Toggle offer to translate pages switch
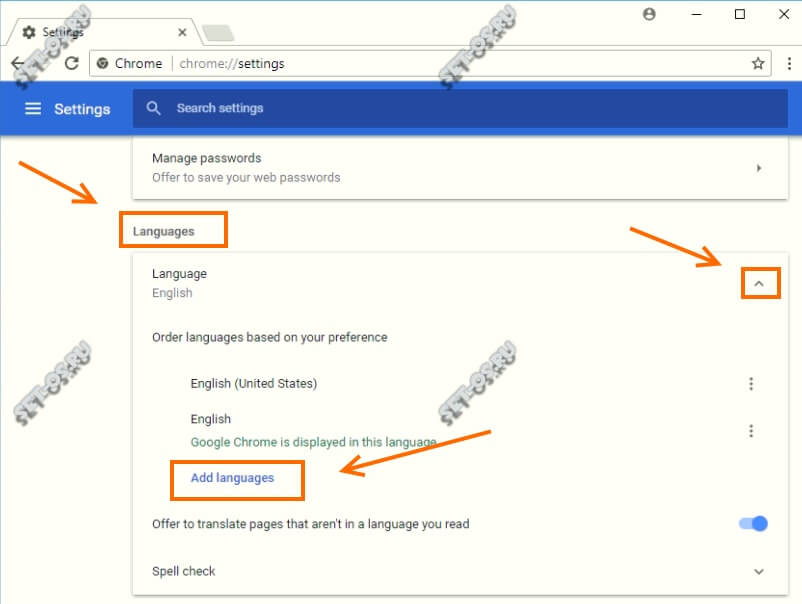The image size is (802, 604). (x=753, y=523)
